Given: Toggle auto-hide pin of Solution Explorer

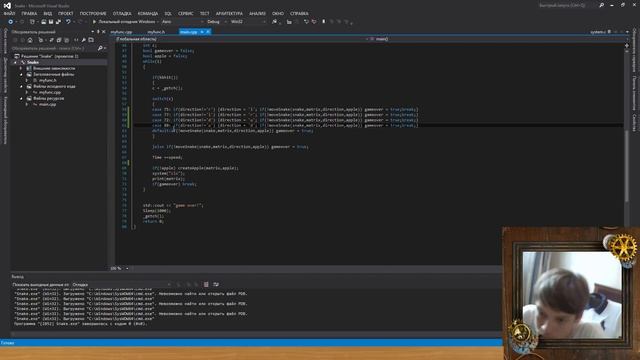Looking at the screenshot, I should point(98,32).
